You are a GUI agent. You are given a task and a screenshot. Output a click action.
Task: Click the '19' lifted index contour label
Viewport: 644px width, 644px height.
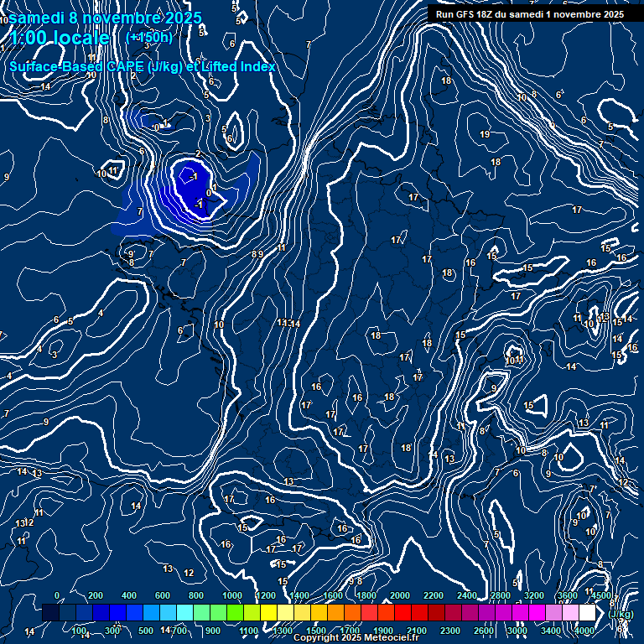click(485, 134)
